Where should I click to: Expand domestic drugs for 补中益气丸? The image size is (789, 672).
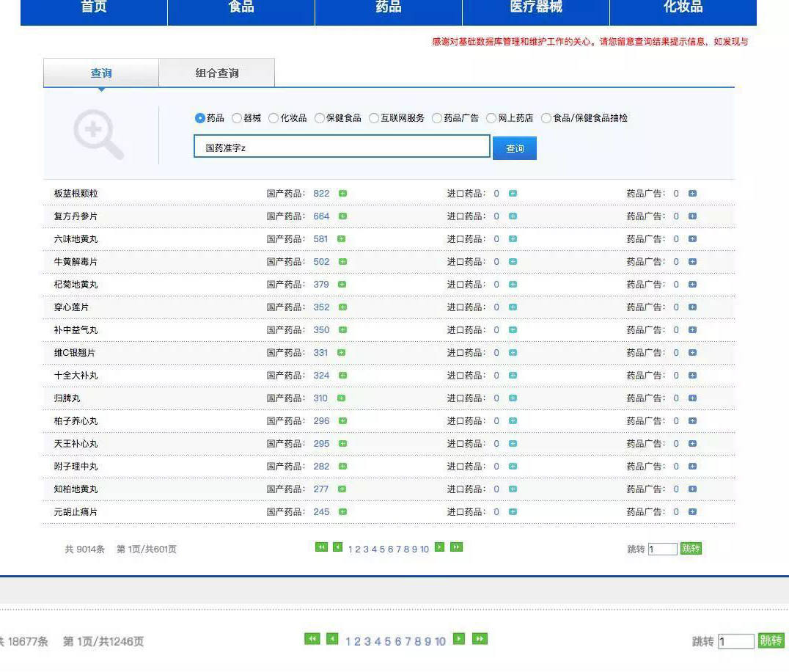click(x=342, y=329)
